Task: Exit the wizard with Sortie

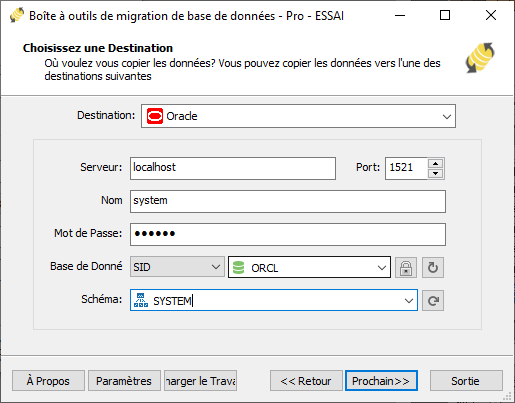Action: pyautogui.click(x=466, y=380)
